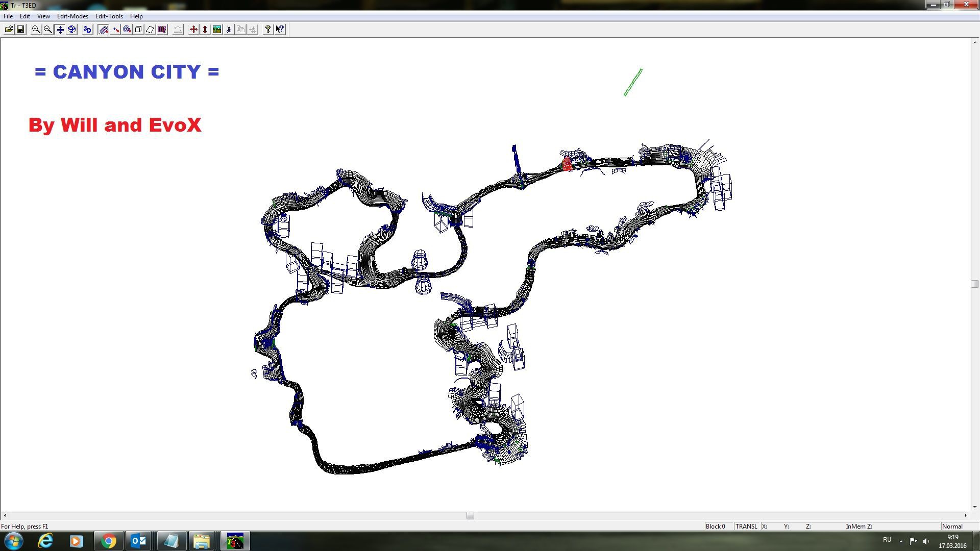The image size is (980, 551).
Task: Click the green line segment above the track
Action: coord(633,82)
